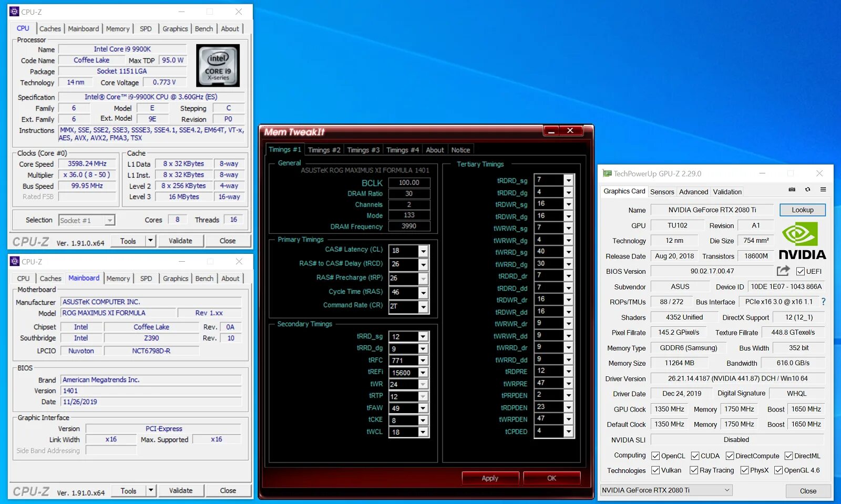This screenshot has width=841, height=504.
Task: Open Bench tab in CPU-Z processor window
Action: pyautogui.click(x=204, y=29)
